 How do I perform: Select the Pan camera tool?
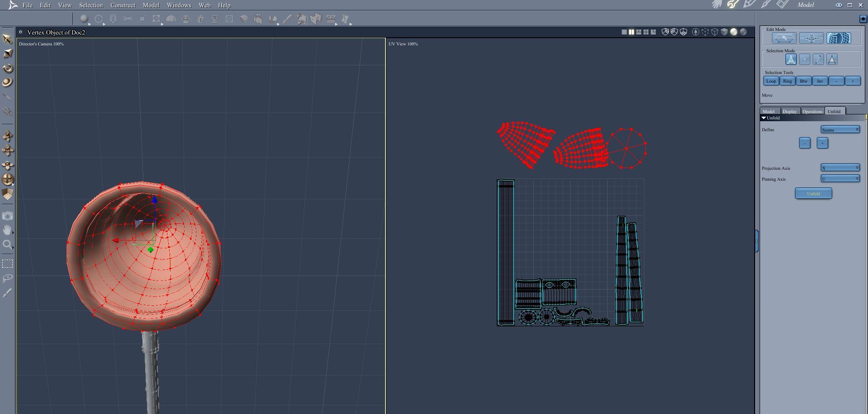8,150
